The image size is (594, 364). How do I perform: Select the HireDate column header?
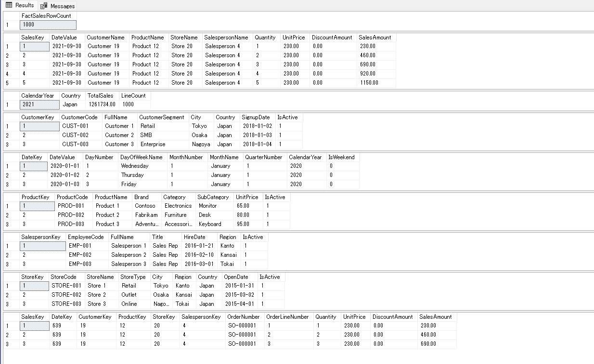199,237
